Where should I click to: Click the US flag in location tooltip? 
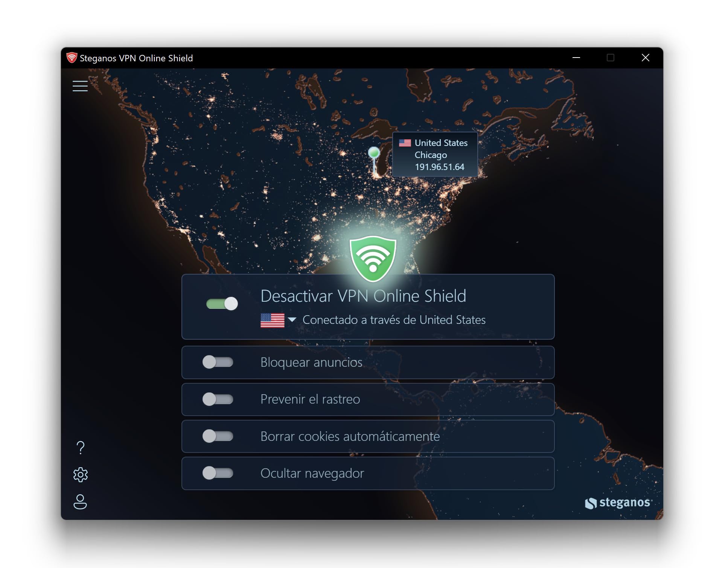[405, 143]
